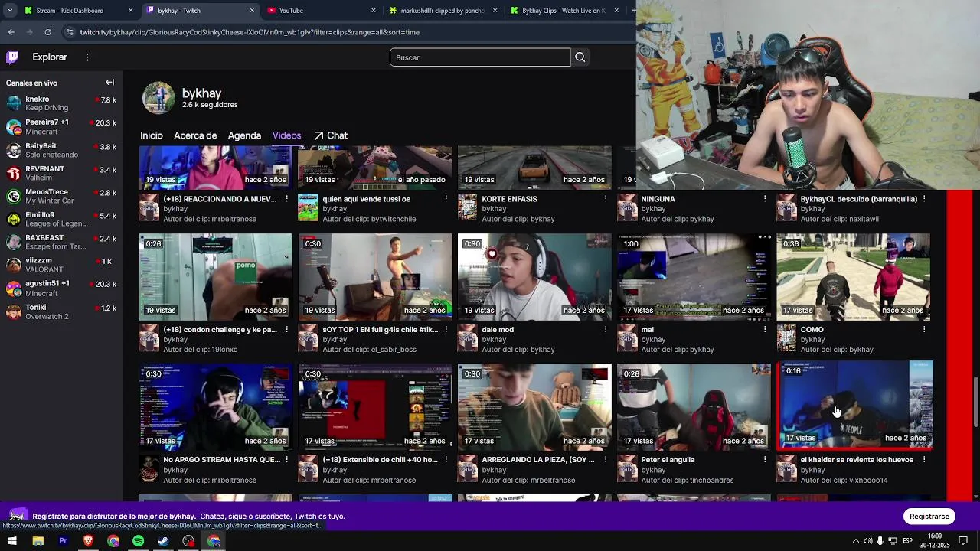Open options menu for dale mod clip
The image size is (980, 551).
click(x=605, y=330)
